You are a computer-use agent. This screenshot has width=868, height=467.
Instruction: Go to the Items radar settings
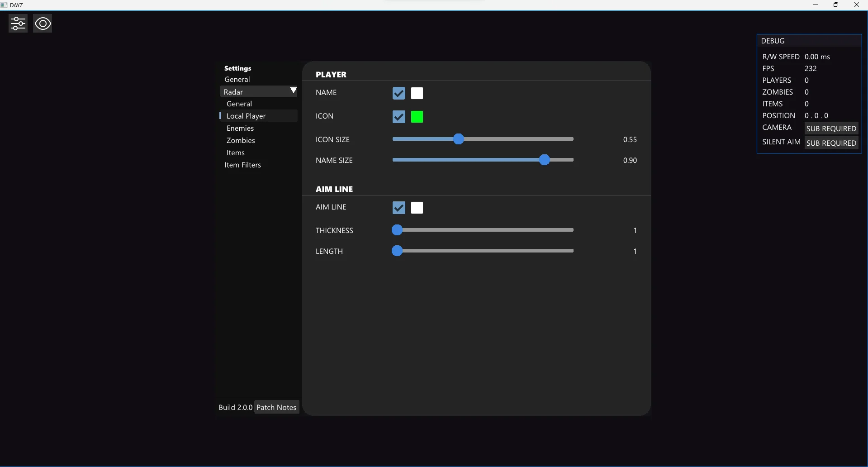(x=236, y=152)
